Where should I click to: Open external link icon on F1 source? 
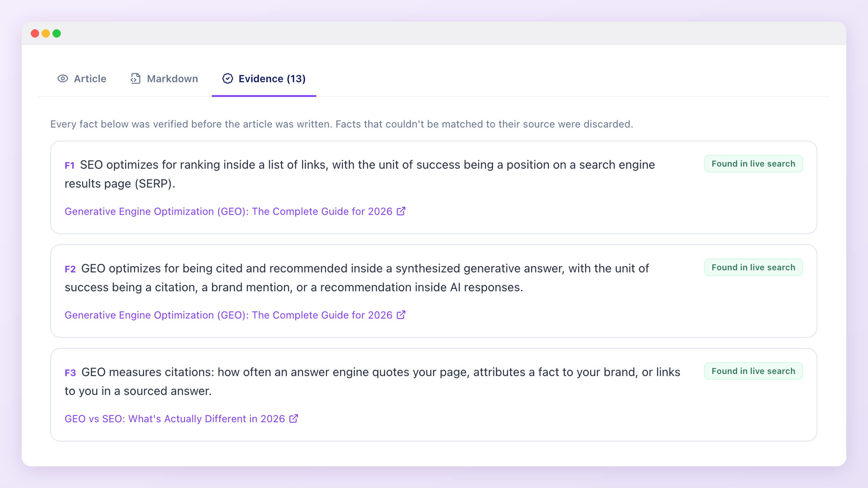[x=401, y=211]
